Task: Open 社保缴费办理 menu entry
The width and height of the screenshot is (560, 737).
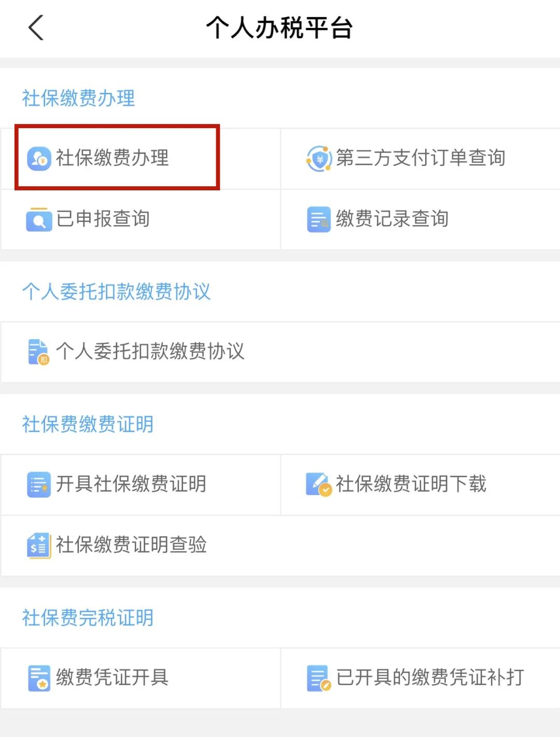Action: point(113,158)
